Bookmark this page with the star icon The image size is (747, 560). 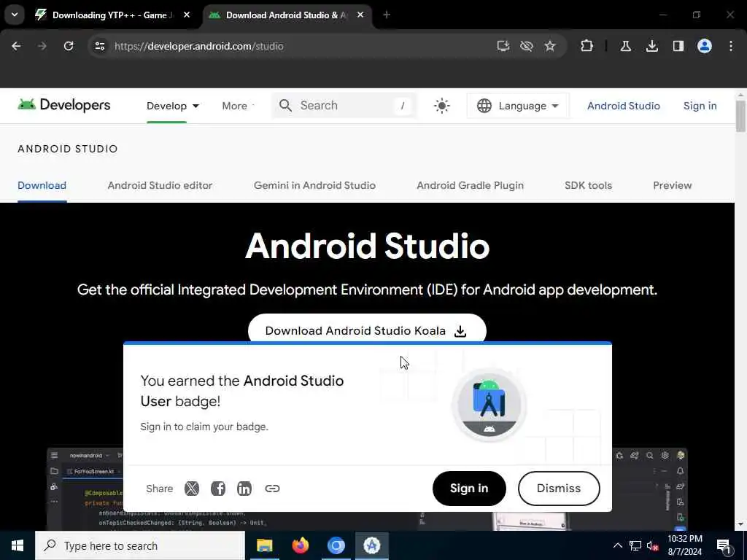pyautogui.click(x=550, y=46)
